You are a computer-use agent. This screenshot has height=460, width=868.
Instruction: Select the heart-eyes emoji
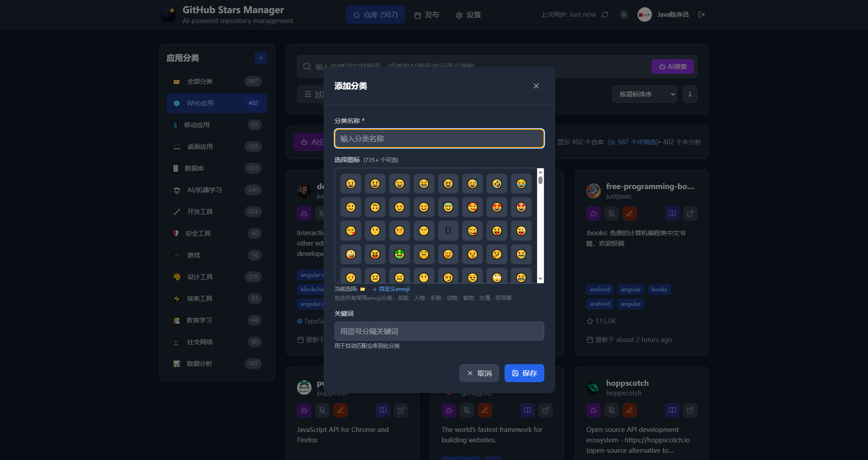pos(497,207)
